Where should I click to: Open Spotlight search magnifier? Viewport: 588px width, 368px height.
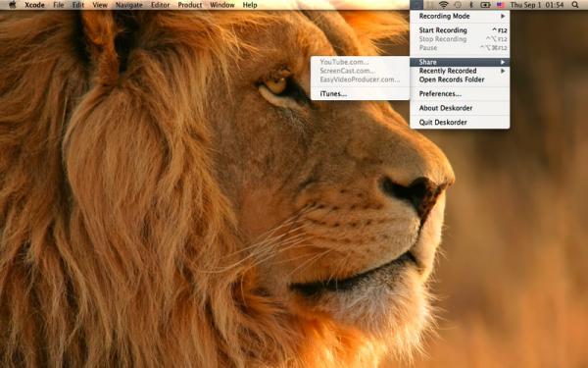(x=575, y=5)
